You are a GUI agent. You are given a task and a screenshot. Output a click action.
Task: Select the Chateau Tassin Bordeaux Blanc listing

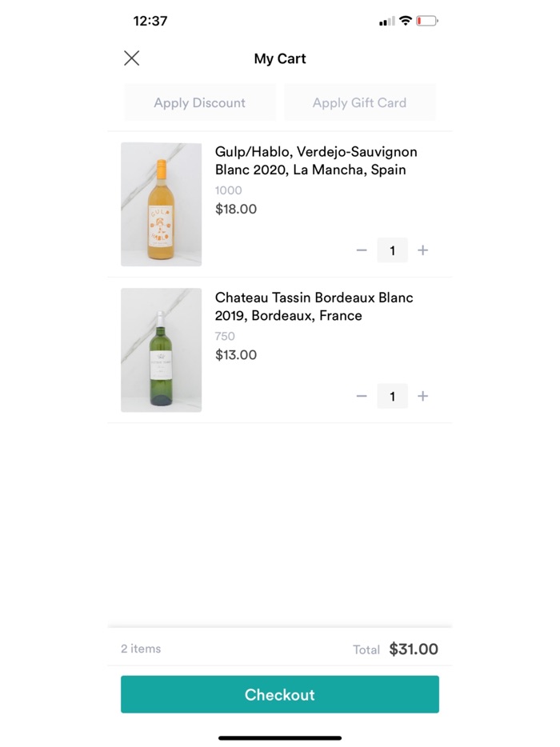tap(314, 306)
